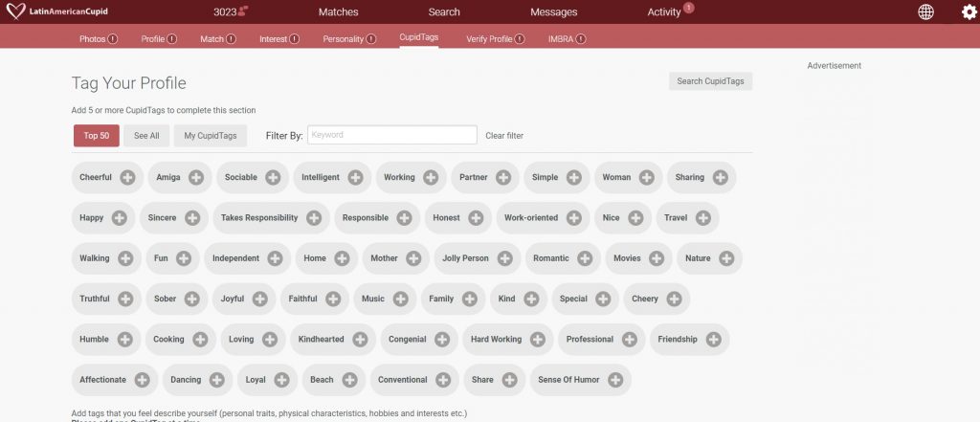Viewport: 980px width, 422px height.
Task: Click the Clear filter link
Action: coord(504,136)
